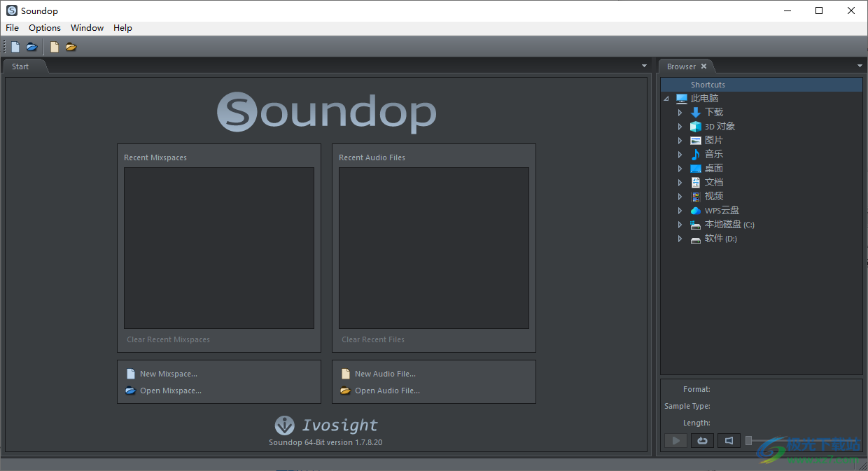Click the WPS云盘 cloud icon

695,211
